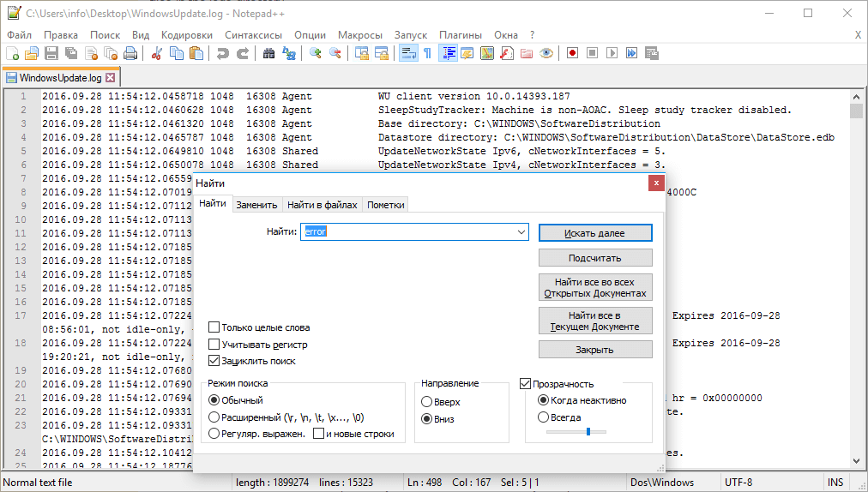Viewport: 868px width, 492px height.
Task: Switch to 'Найти в файлах' tab
Action: point(322,205)
